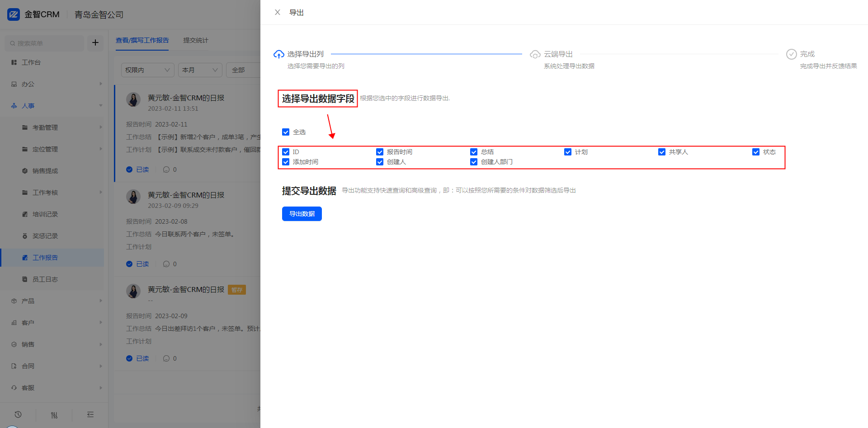The image size is (868, 428).
Task: Click the 培训记录 icon
Action: pos(25,214)
